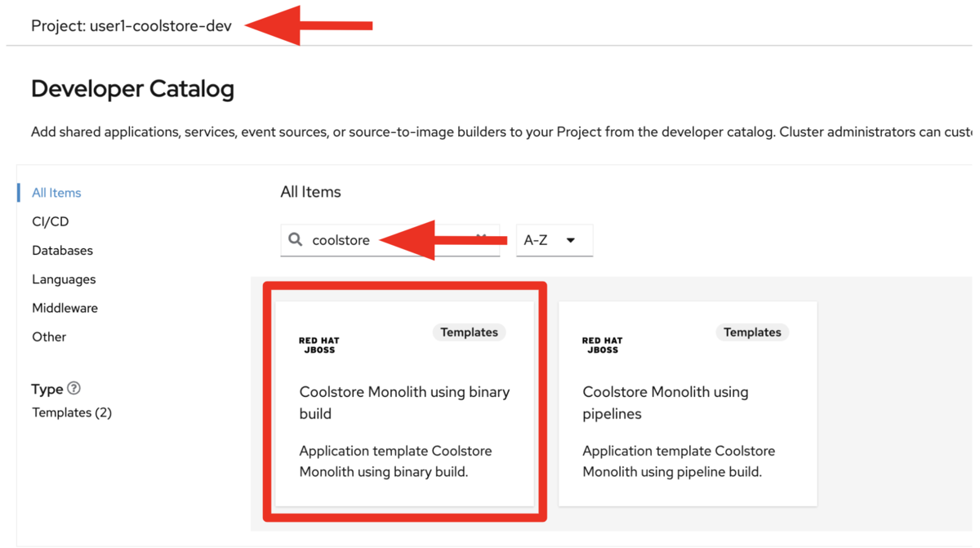
Task: Click Templates badge on pipelines card
Action: (752, 332)
